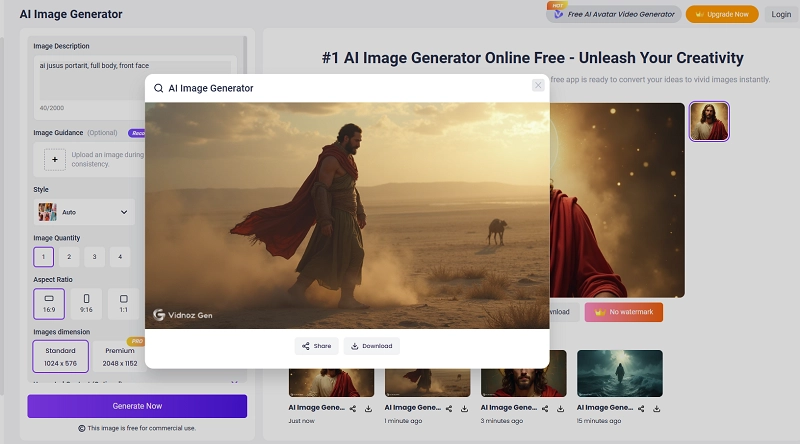Select the 9:16 aspect ratio option

86,303
